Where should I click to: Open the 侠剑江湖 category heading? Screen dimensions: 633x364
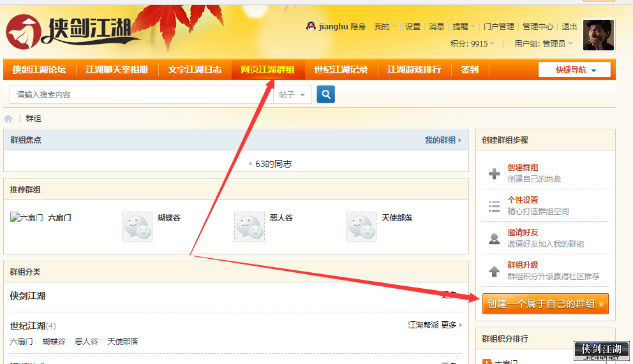(28, 296)
